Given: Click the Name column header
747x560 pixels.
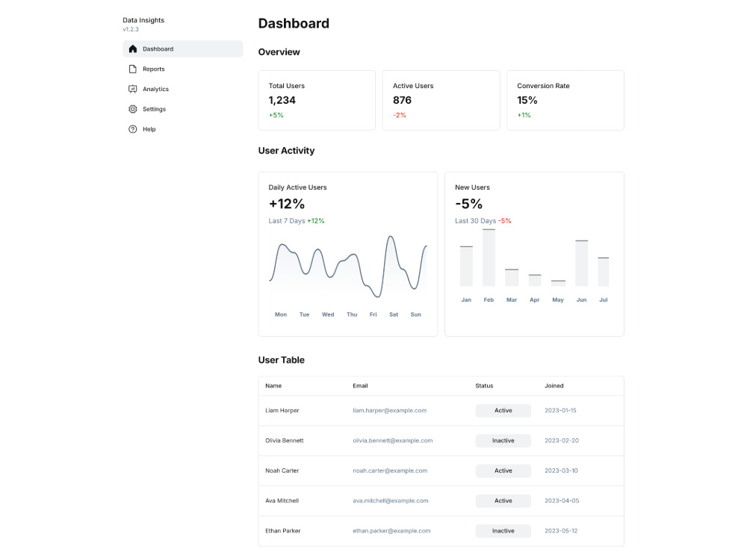Looking at the screenshot, I should coord(273,386).
